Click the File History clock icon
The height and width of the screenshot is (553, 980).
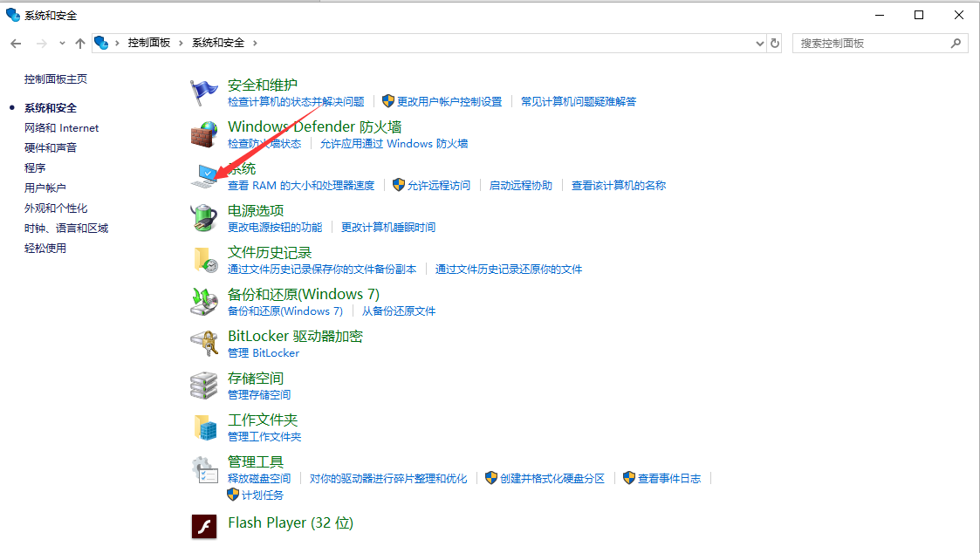point(203,260)
